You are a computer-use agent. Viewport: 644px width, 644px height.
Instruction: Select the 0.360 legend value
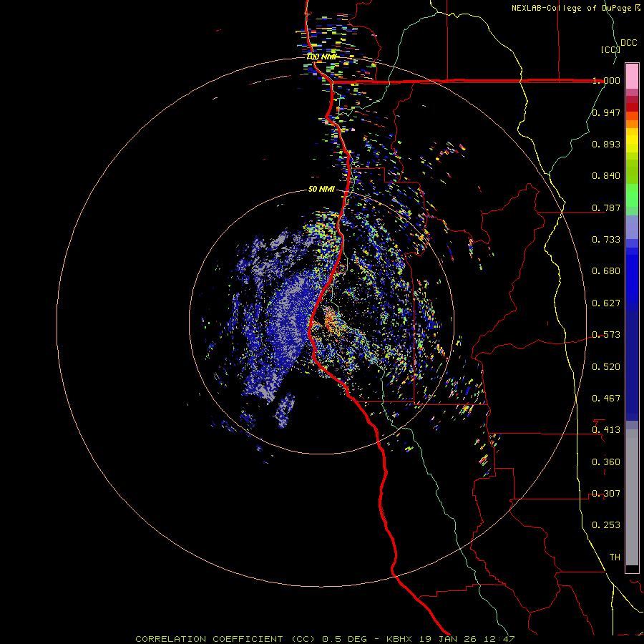[606, 462]
